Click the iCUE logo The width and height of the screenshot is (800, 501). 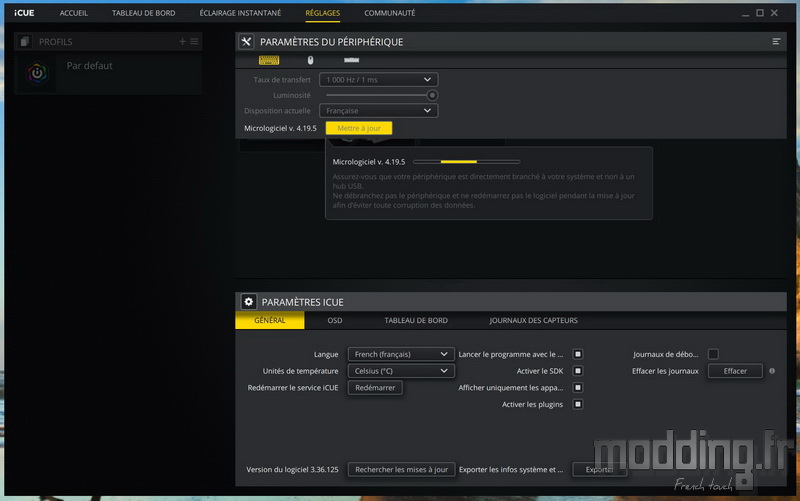[x=24, y=13]
